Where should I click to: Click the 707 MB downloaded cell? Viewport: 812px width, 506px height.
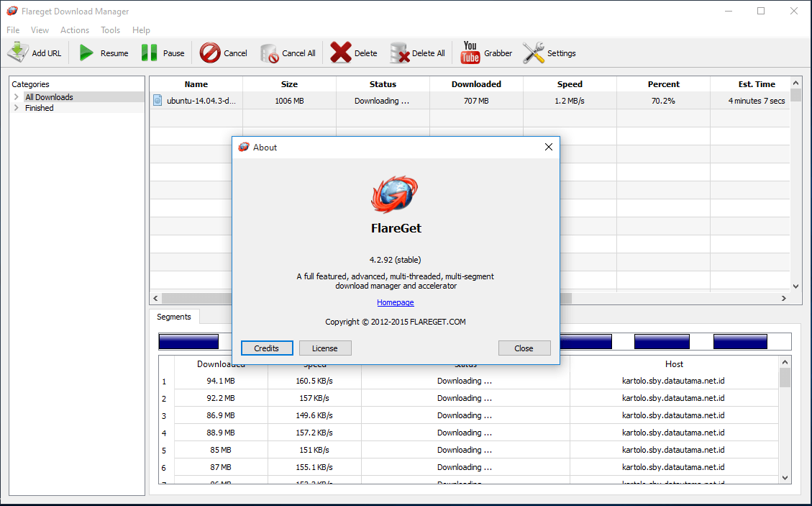[x=476, y=101]
